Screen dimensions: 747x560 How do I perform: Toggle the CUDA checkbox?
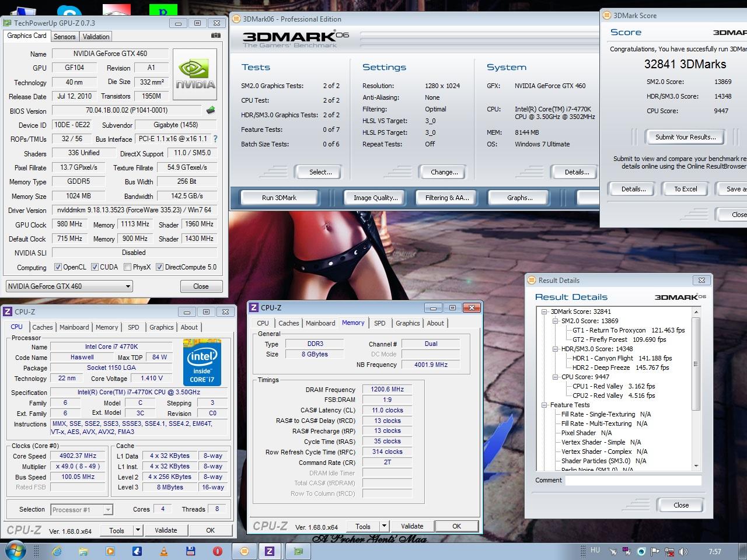[x=95, y=267]
